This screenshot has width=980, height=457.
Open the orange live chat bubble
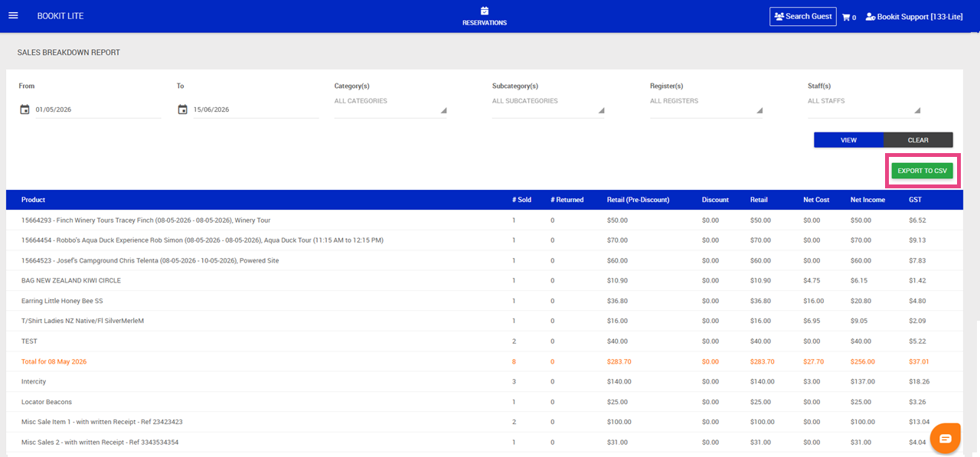946,438
